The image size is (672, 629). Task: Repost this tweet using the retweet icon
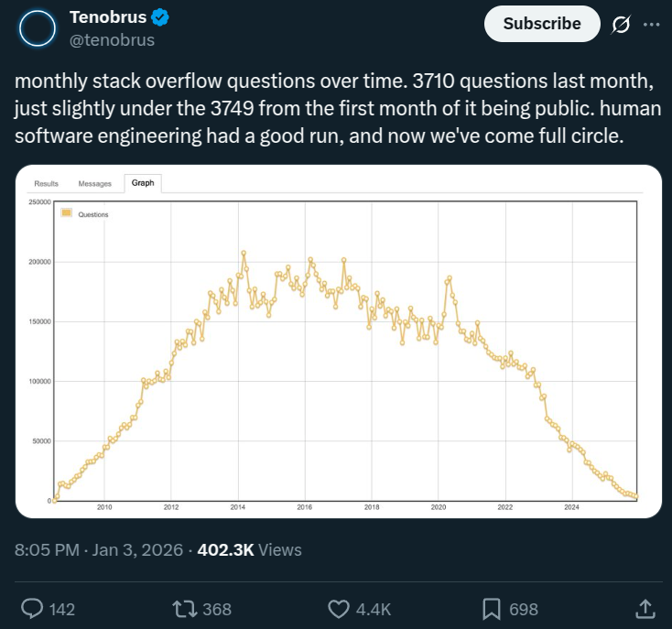coord(185,609)
